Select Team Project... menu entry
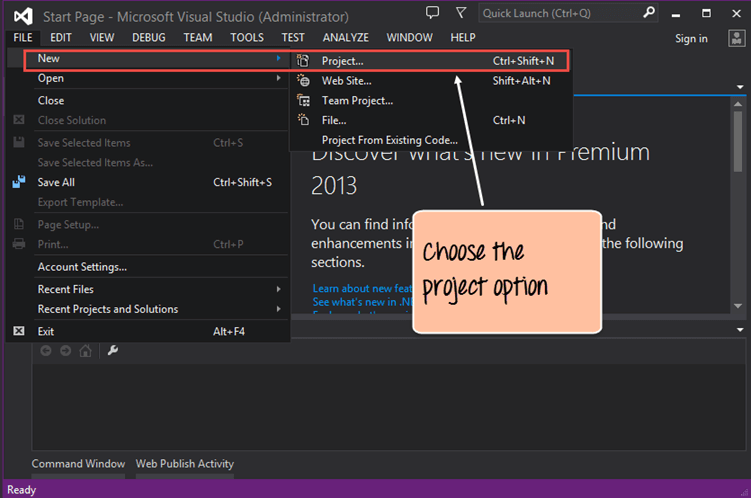 coord(357,101)
